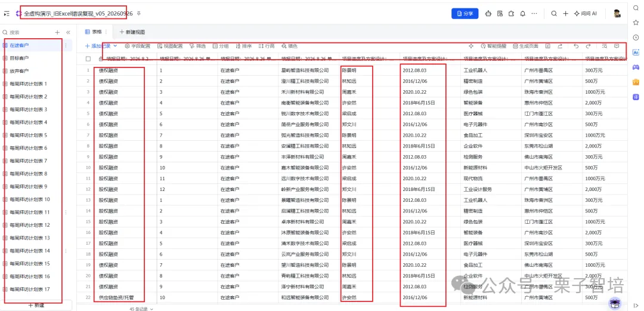Open 问问 AI assistant
This screenshot has height=311, width=644.
(586, 14)
